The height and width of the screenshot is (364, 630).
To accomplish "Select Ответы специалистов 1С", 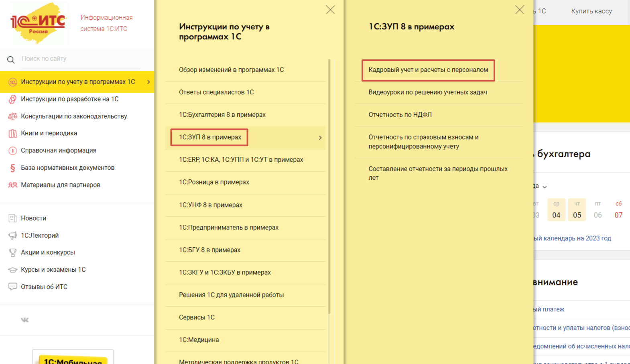I will tap(245, 92).
